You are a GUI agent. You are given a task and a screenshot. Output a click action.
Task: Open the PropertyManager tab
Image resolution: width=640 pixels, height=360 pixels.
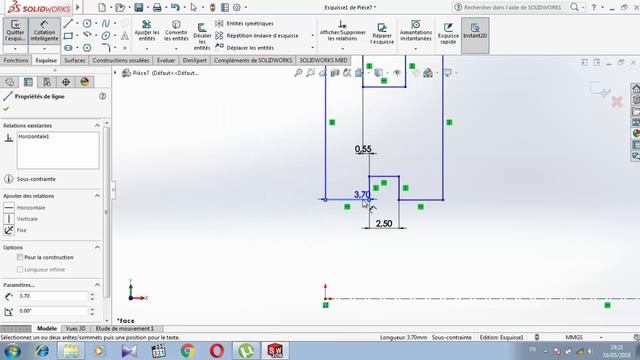[x=28, y=82]
